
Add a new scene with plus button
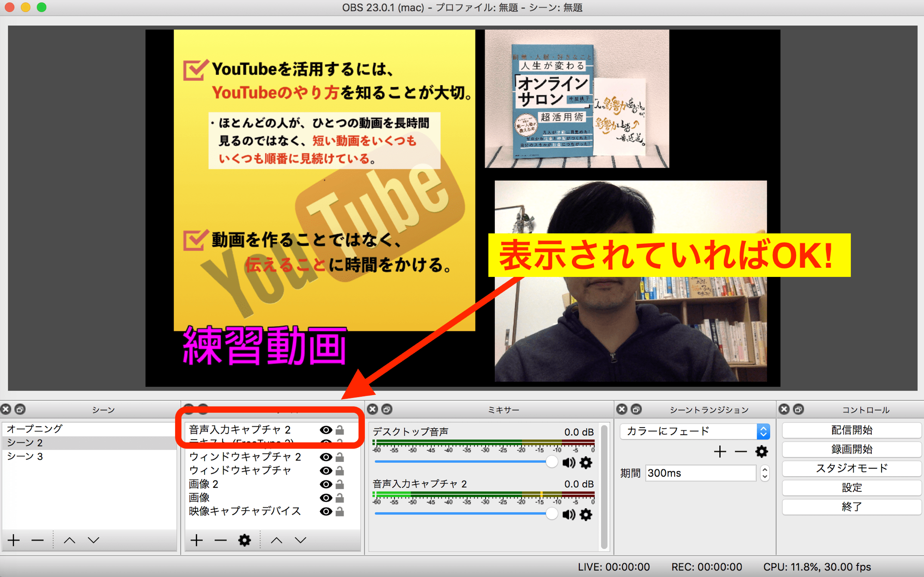point(13,540)
